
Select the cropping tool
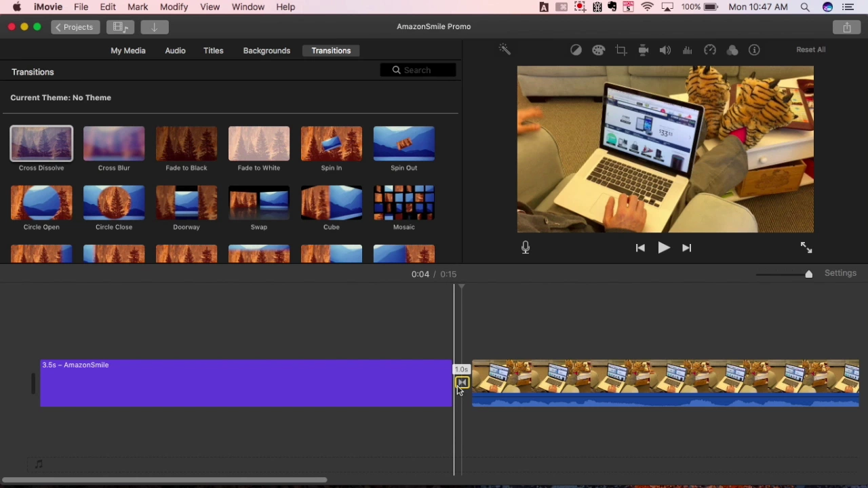pos(620,50)
